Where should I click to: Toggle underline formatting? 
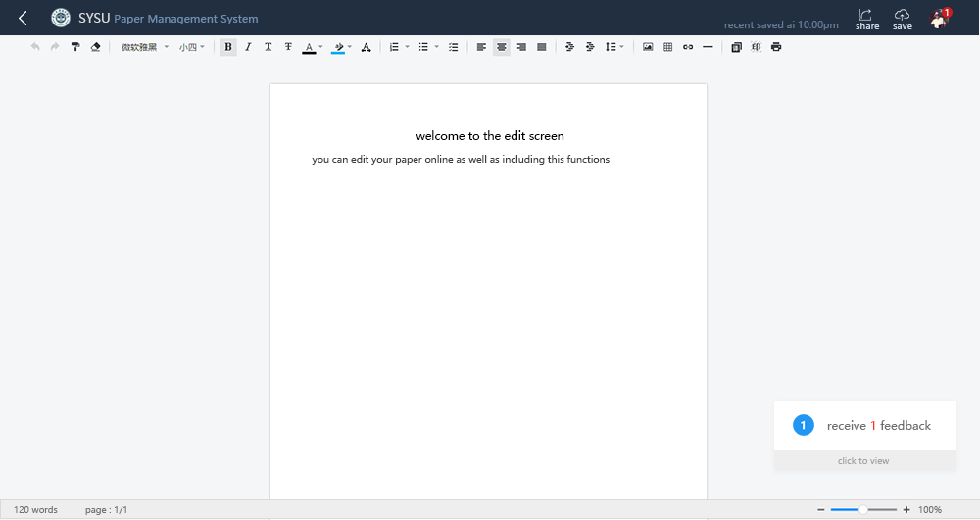point(269,47)
